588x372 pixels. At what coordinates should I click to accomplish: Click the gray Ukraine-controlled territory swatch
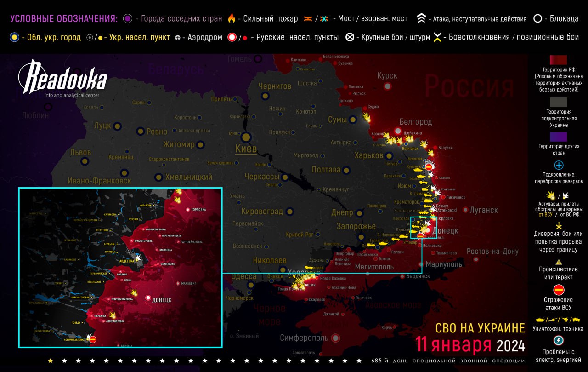point(559,102)
